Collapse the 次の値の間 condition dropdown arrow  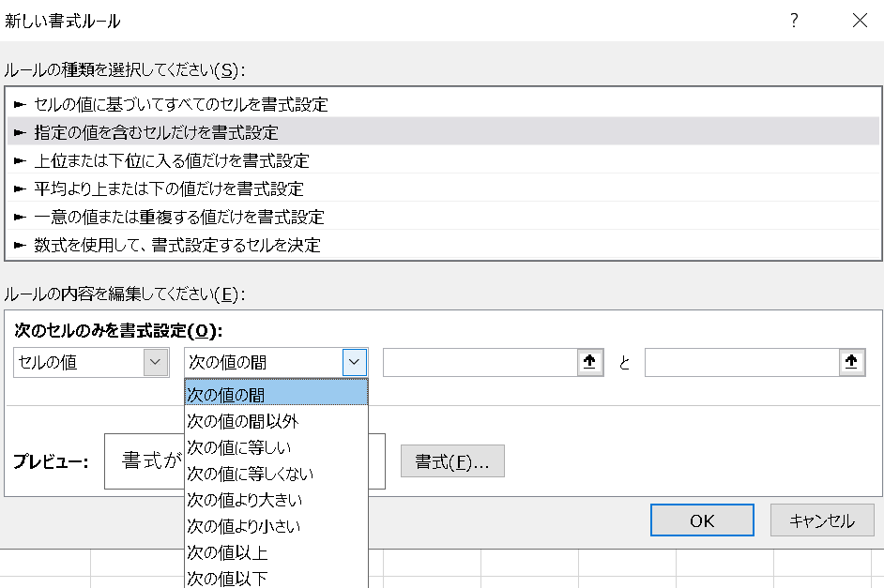click(354, 362)
